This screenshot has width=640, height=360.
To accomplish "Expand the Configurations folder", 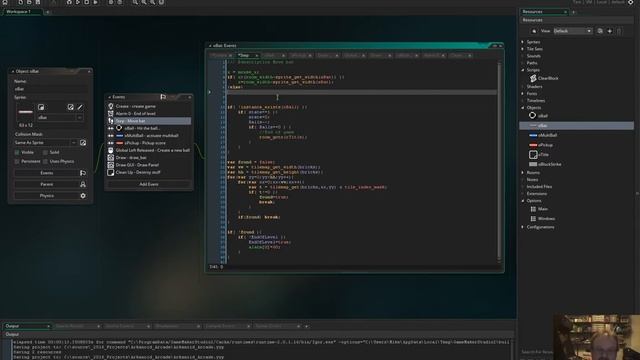I will tap(522, 227).
